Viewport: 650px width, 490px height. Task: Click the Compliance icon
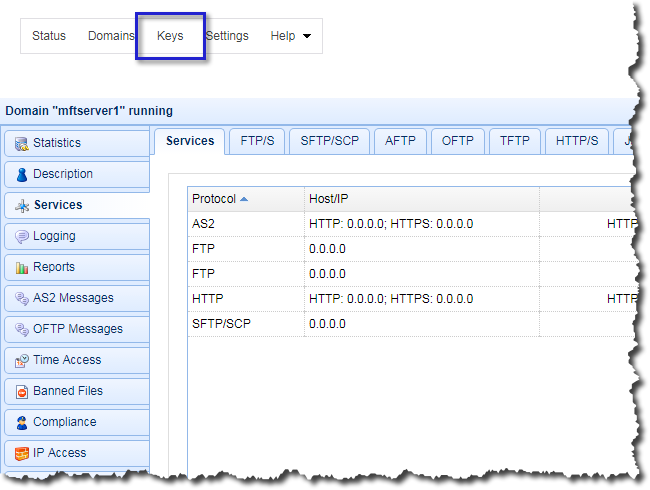(x=22, y=422)
